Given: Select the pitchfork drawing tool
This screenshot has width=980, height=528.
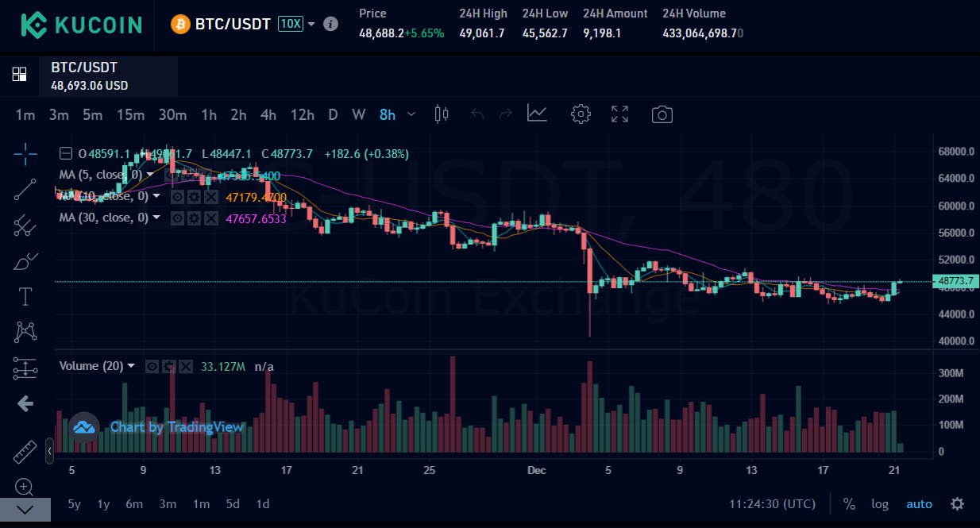Looking at the screenshot, I should pos(25,225).
